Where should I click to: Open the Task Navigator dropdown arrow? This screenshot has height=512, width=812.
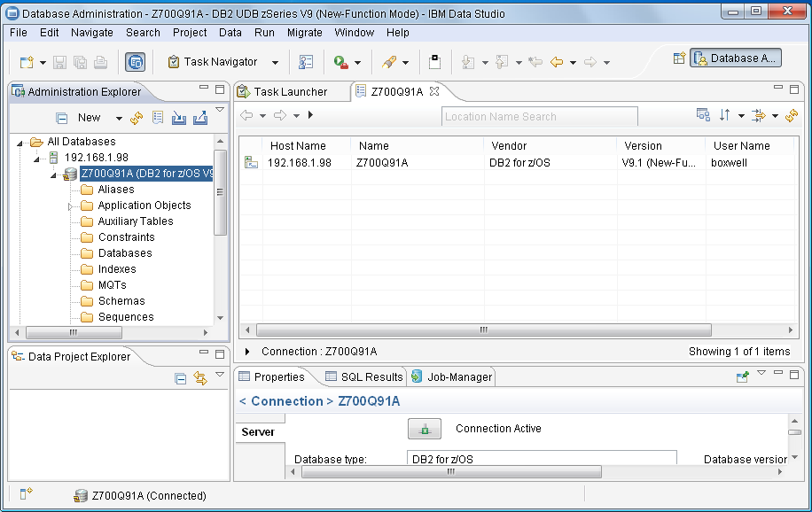[275, 63]
